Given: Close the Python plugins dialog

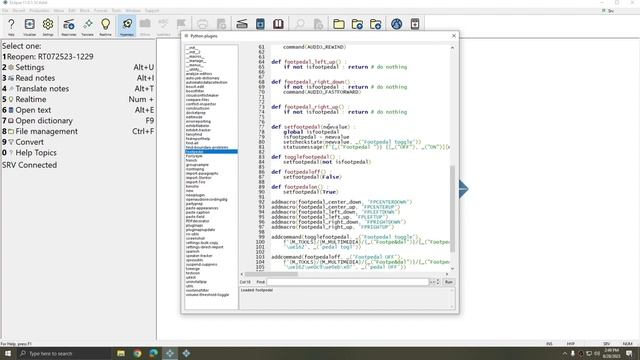Looking at the screenshot, I should [x=454, y=36].
